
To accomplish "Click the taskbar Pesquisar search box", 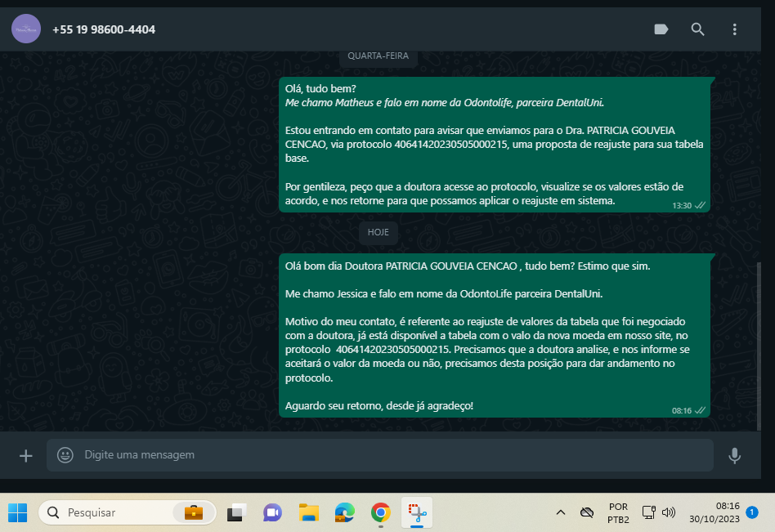I will click(128, 512).
